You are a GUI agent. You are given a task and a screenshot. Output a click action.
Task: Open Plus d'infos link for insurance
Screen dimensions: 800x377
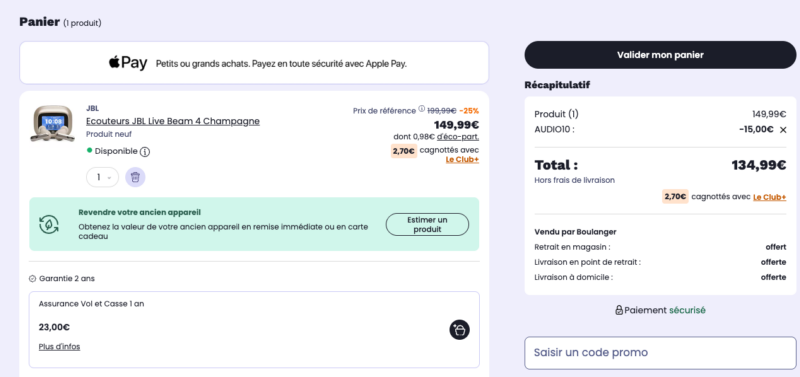tap(59, 346)
